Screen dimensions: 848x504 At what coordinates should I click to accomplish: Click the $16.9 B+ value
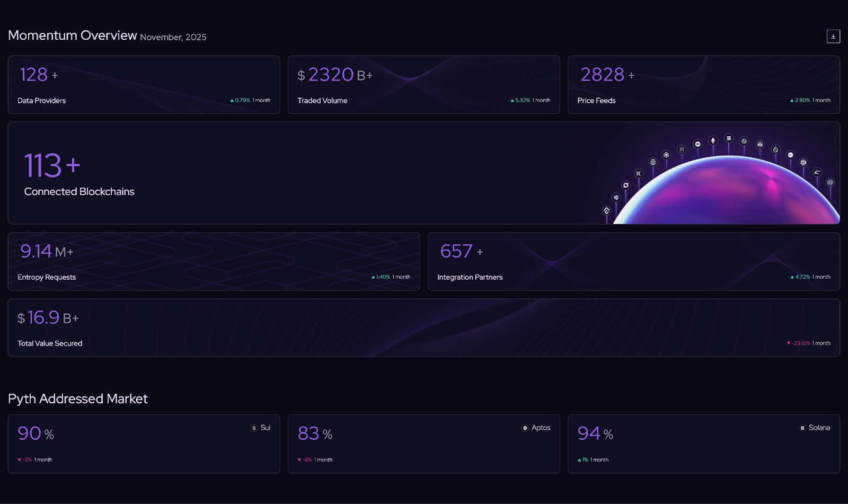tap(48, 317)
